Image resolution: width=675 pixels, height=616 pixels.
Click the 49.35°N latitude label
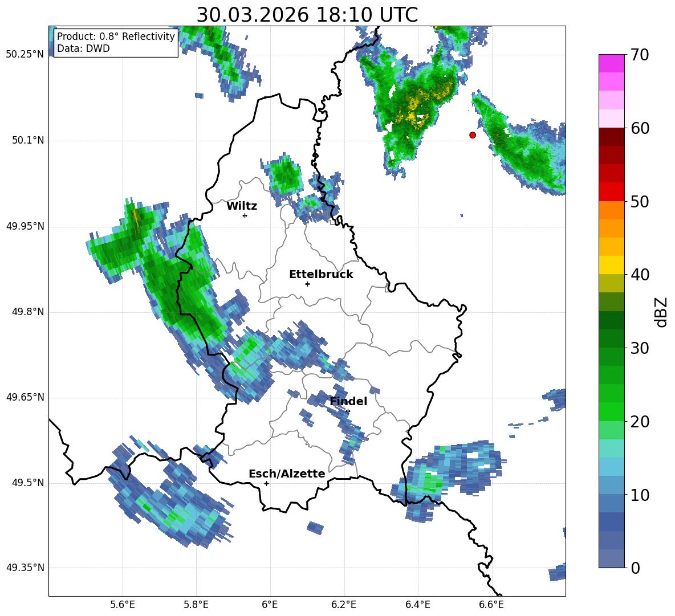[25, 568]
